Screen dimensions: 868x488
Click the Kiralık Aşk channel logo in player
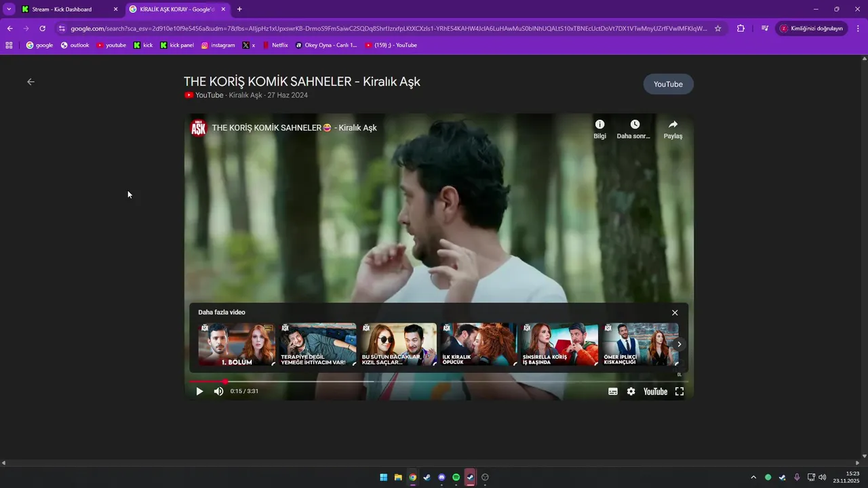pyautogui.click(x=199, y=127)
